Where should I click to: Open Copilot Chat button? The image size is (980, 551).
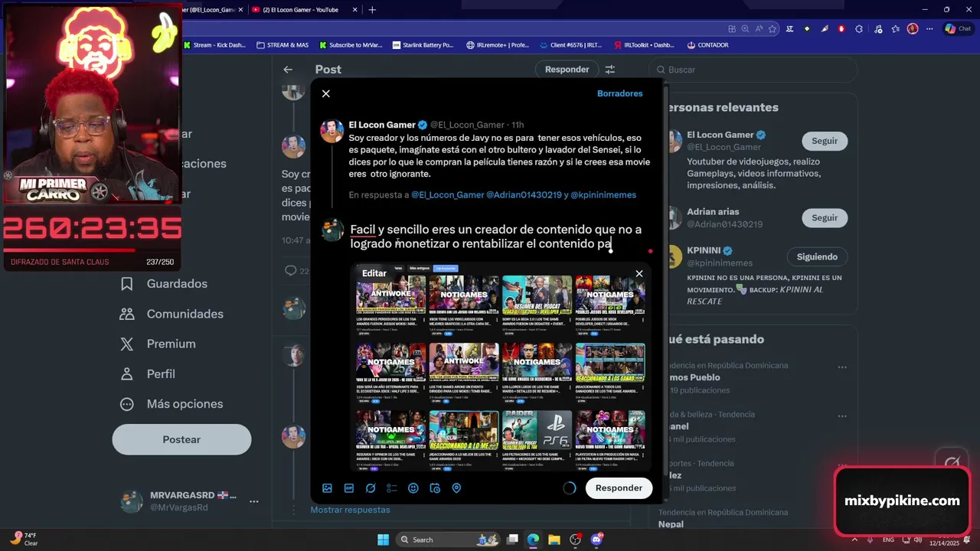click(959, 28)
